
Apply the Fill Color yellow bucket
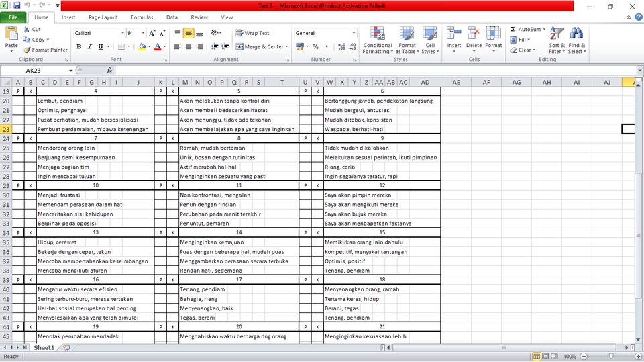coord(142,46)
